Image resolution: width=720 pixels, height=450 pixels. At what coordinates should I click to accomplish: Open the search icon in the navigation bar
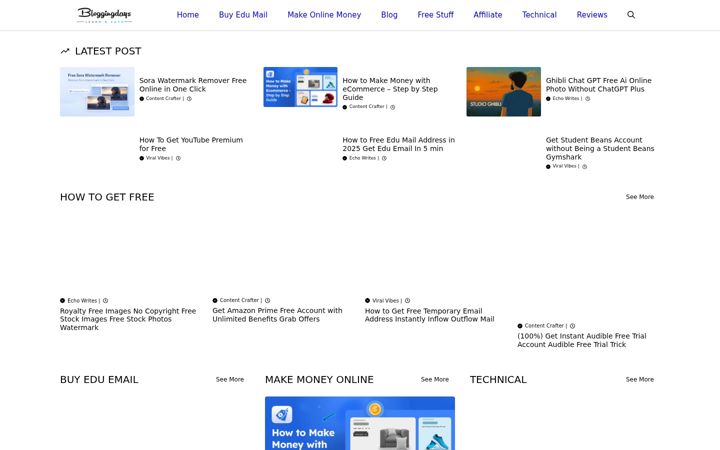(631, 15)
